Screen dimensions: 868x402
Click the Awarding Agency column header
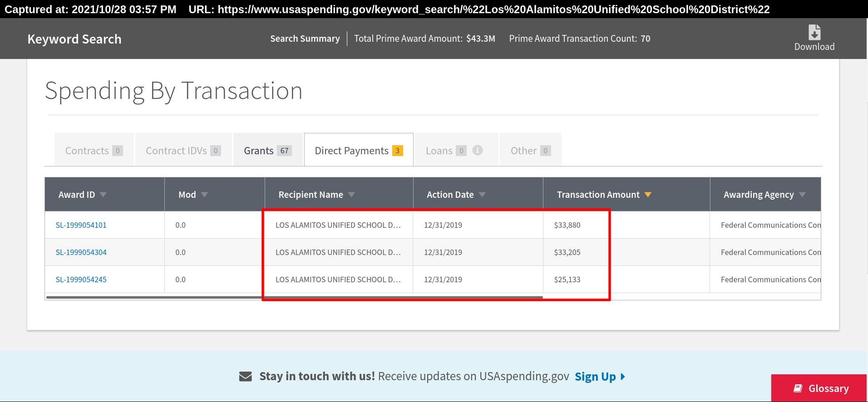click(765, 194)
